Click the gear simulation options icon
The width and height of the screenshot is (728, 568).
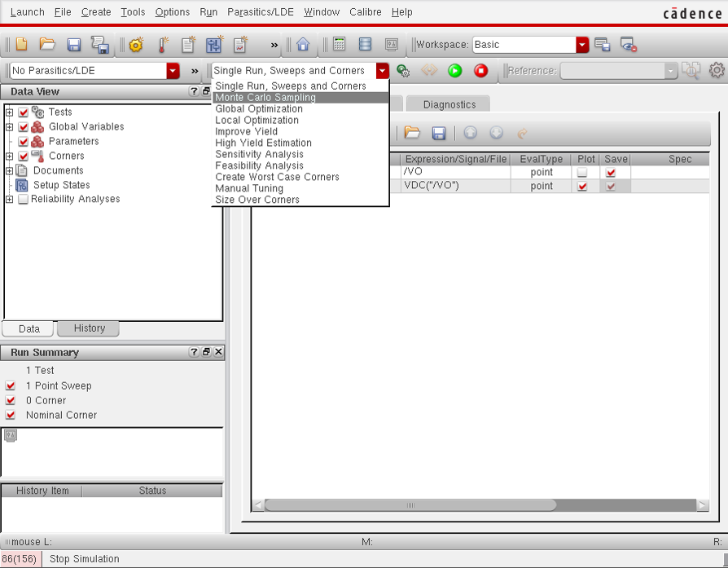click(136, 45)
